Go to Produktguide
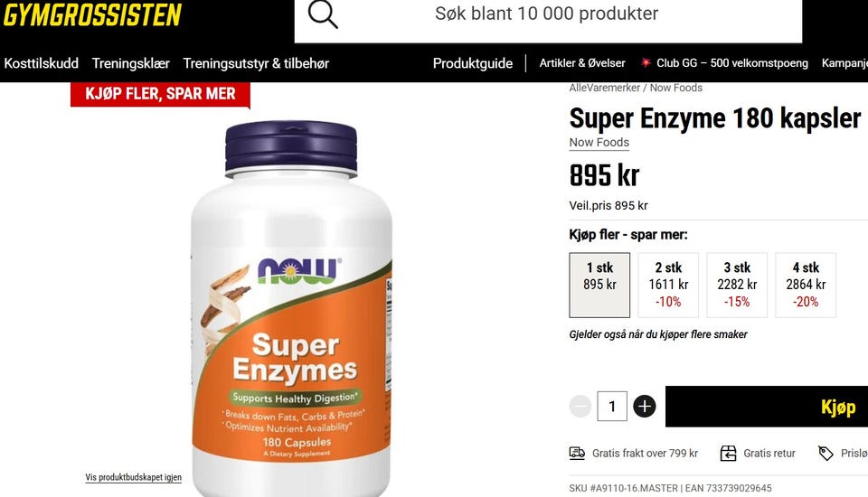Screen dimensions: 868x497 tap(473, 63)
